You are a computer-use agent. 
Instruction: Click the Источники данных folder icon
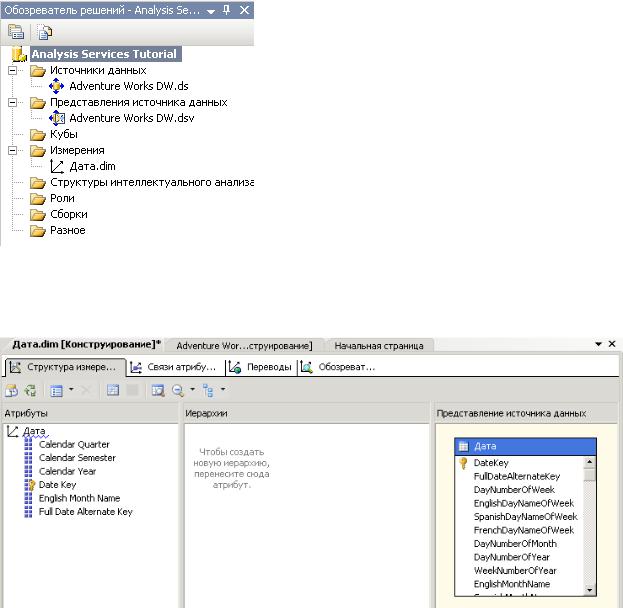[x=38, y=71]
